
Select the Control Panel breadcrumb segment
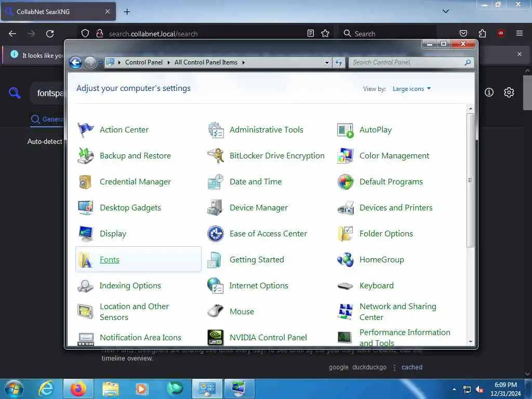click(144, 62)
